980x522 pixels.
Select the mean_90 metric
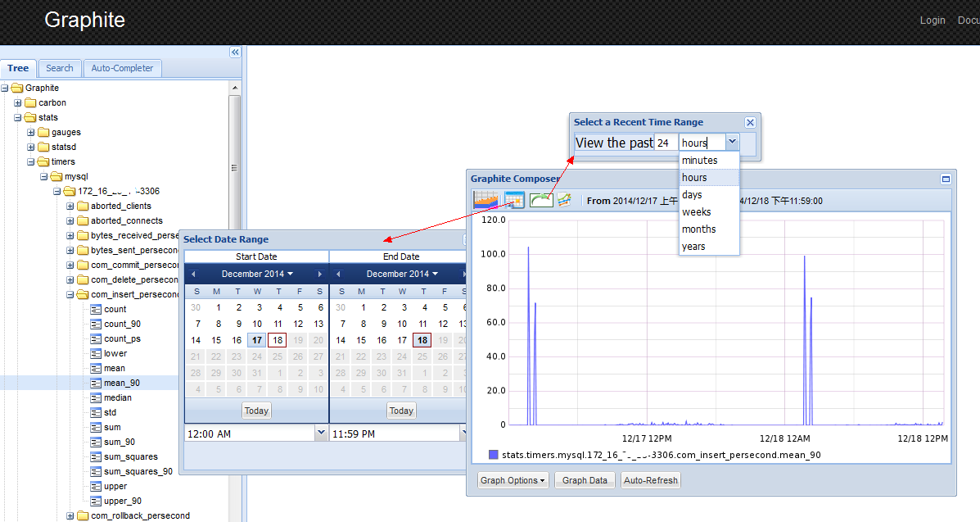tap(121, 383)
